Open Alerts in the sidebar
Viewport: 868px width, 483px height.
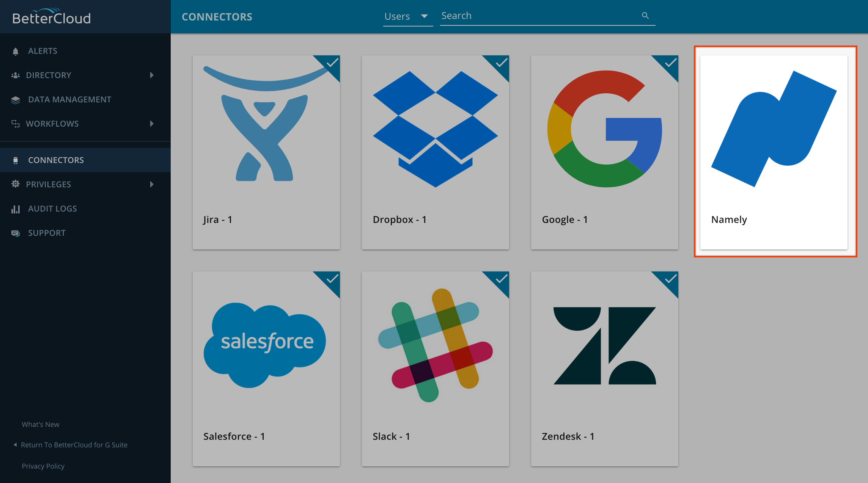click(85, 51)
